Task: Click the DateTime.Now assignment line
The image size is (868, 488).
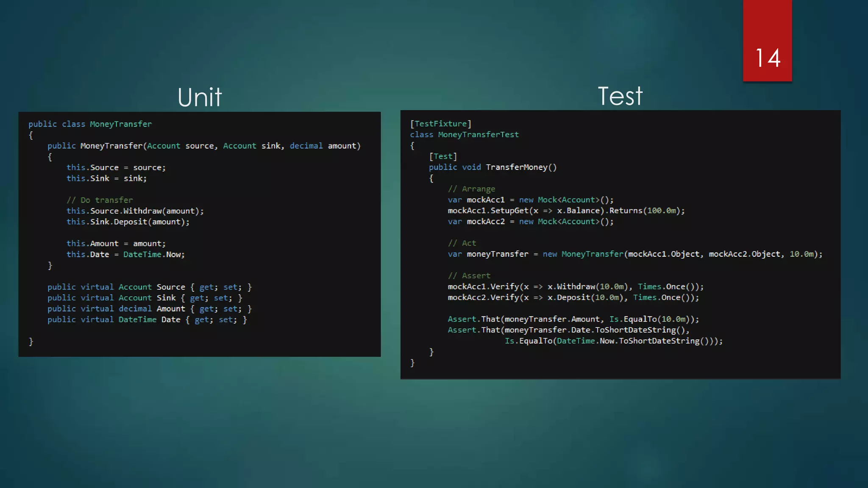Action: pos(125,255)
